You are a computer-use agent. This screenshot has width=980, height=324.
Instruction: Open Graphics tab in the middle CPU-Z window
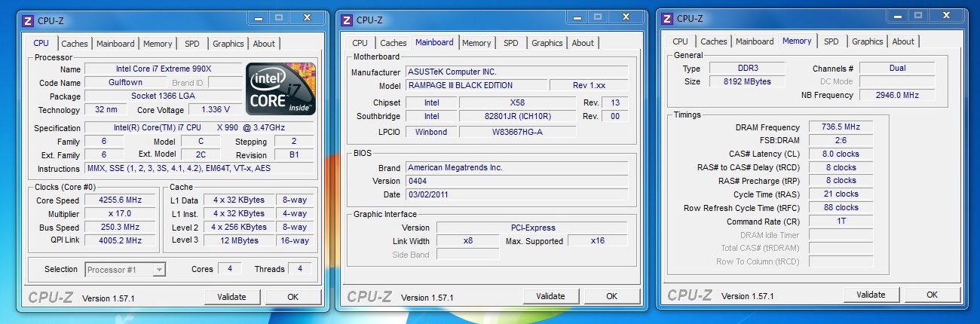click(x=547, y=43)
